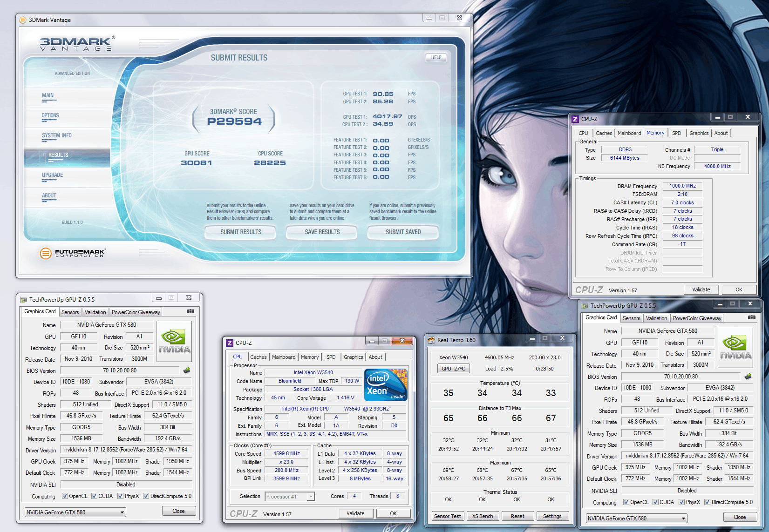Click Close button in left GPU-Z window
The image size is (769, 532).
pyautogui.click(x=178, y=511)
